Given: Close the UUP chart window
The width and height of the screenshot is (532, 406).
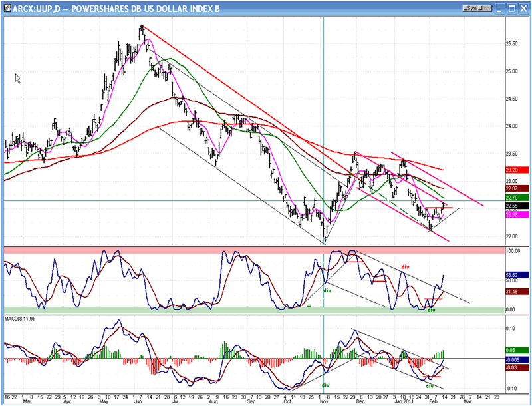Looking at the screenshot, I should pos(523,7).
